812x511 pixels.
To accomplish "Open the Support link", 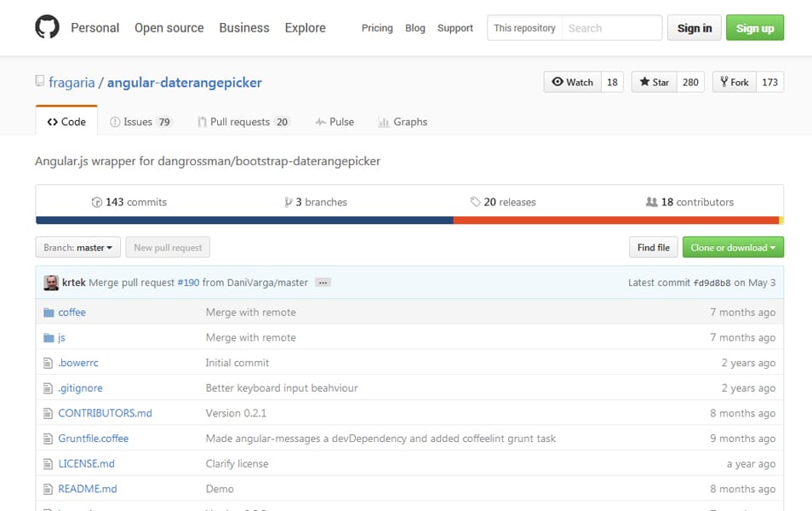I will [x=455, y=28].
